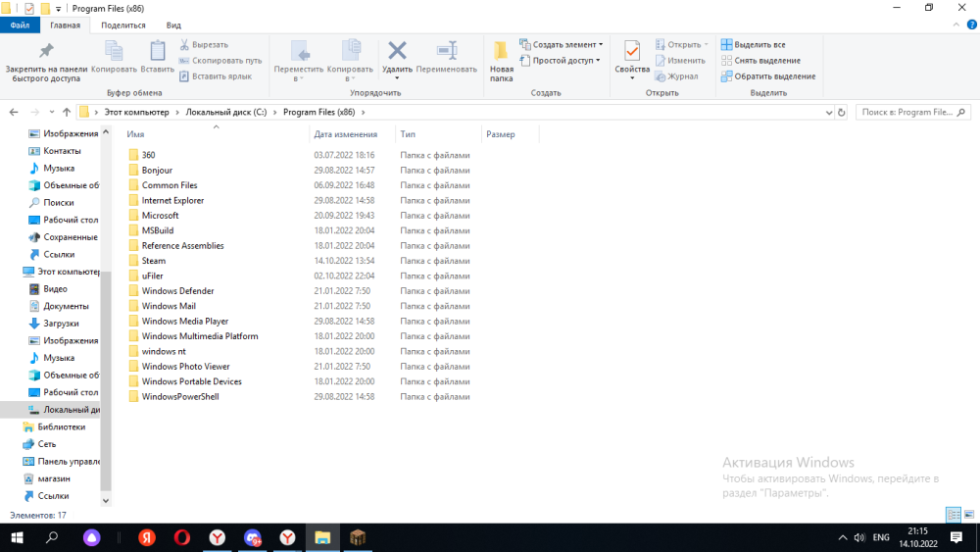Screen dimensions: 980x552
Task: Click the Up one level arrow
Action: click(x=67, y=112)
